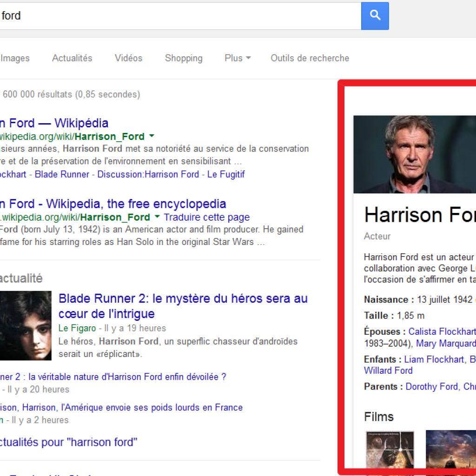
Task: Open véritable nature d'Harrison Ford article
Action: pos(113,377)
